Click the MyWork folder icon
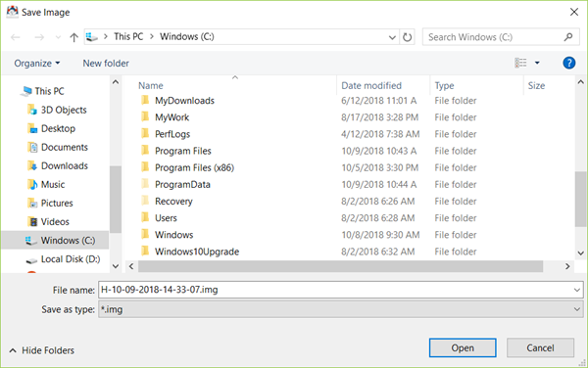Screen dimensions: 588x368 (x=145, y=117)
